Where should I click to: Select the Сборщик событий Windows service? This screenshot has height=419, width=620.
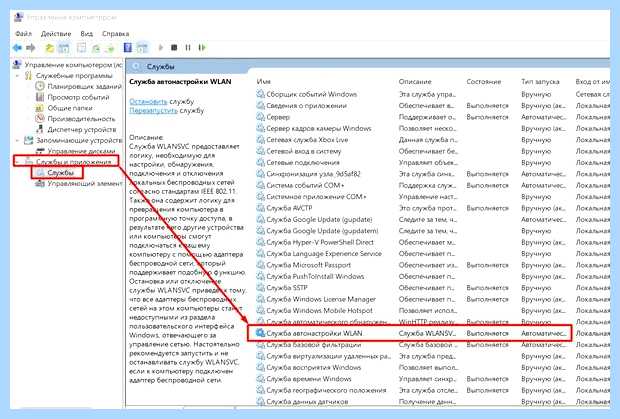(x=312, y=94)
